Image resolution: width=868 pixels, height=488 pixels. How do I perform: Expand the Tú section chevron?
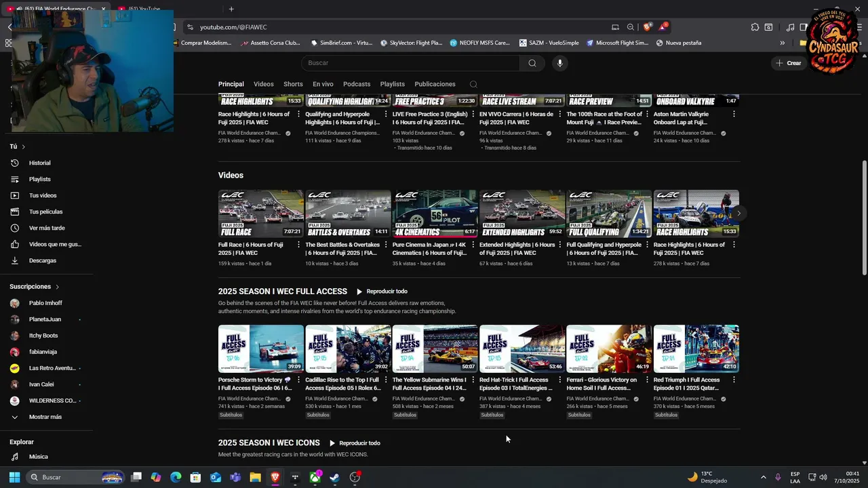click(23, 146)
